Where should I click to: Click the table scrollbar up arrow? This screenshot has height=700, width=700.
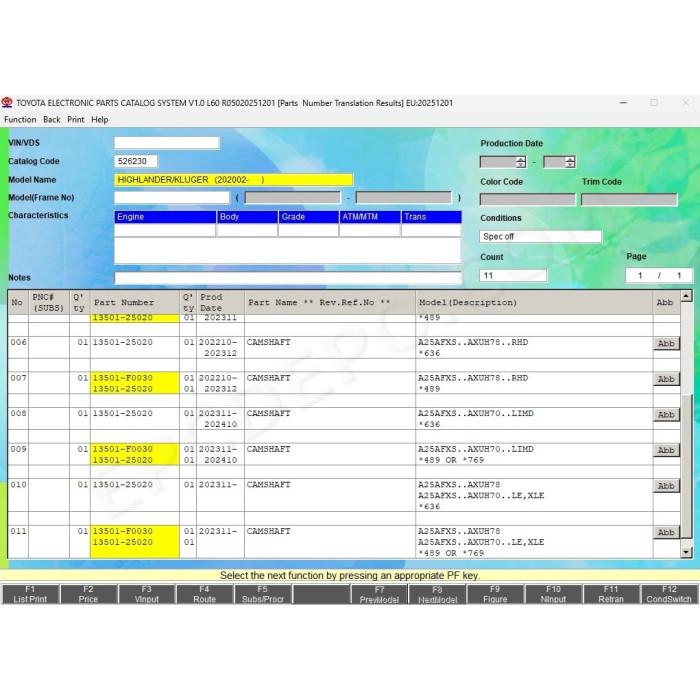coord(686,296)
